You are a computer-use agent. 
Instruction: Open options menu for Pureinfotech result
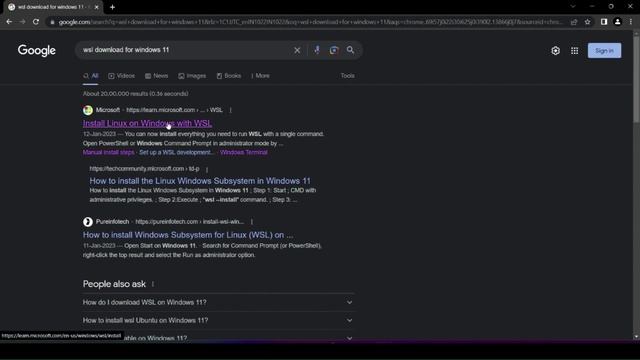252,222
